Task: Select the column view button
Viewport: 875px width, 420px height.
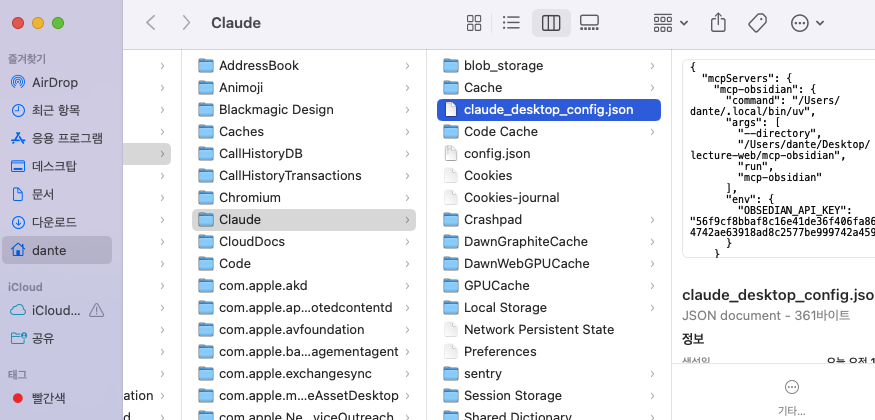Action: click(551, 23)
